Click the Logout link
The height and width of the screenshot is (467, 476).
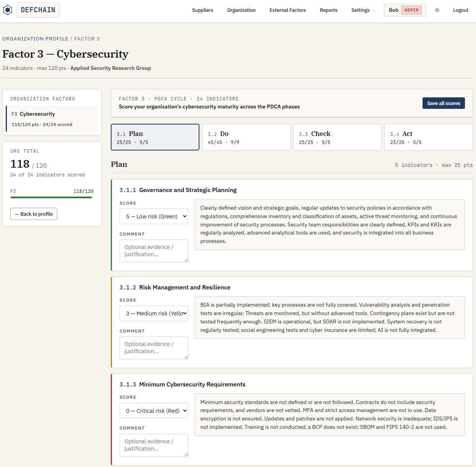460,10
